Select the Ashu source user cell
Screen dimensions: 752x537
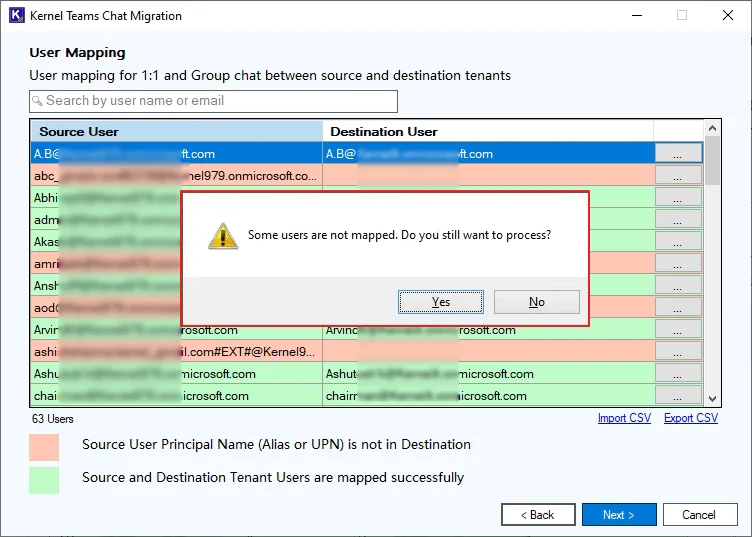(176, 374)
